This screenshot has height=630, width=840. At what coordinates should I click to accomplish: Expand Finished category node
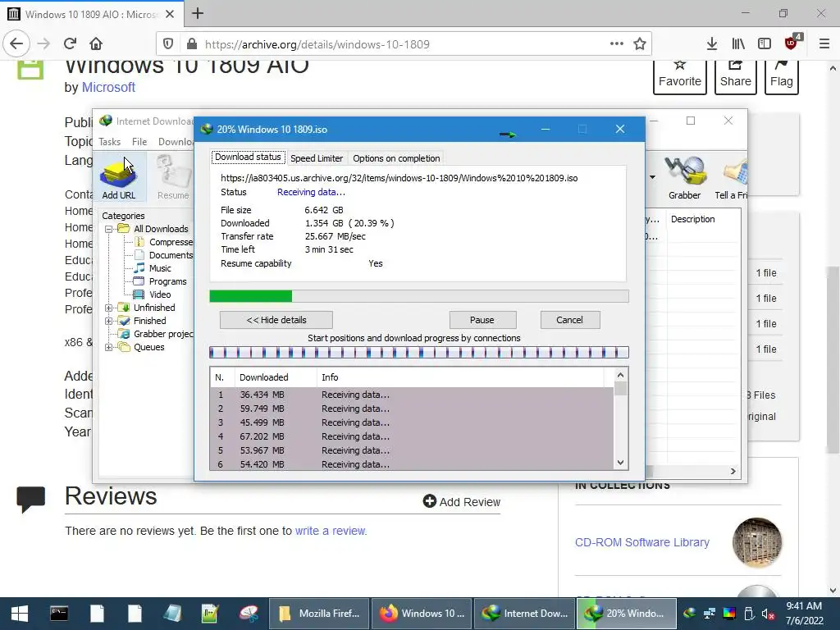(x=109, y=321)
